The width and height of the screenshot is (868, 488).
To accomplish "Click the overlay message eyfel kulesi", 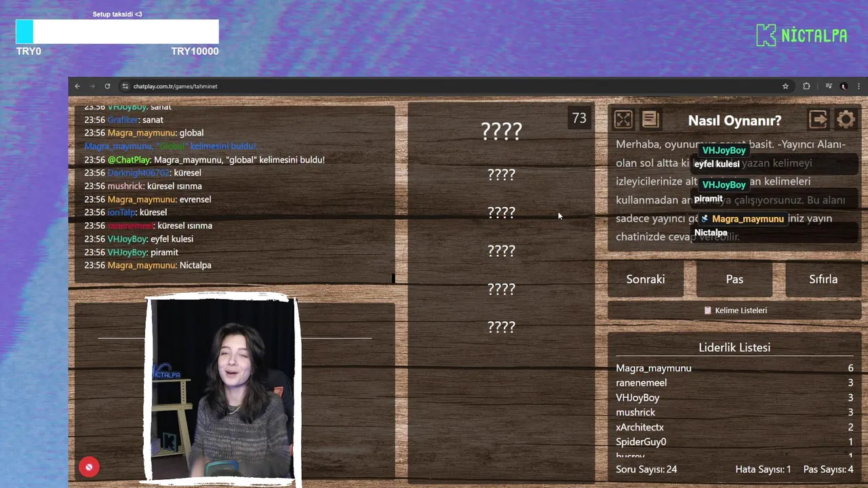I will click(717, 164).
